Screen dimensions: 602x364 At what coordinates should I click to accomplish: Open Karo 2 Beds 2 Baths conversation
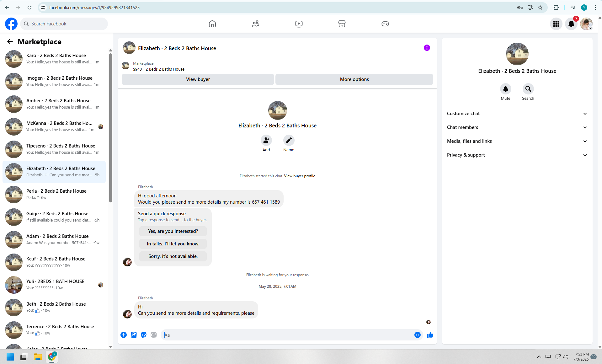[54, 59]
